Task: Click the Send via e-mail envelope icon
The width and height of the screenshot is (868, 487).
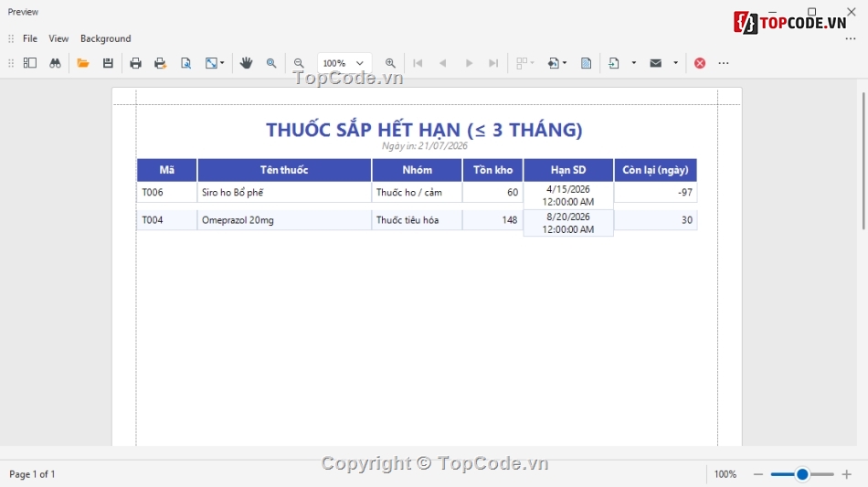Action: [x=655, y=63]
